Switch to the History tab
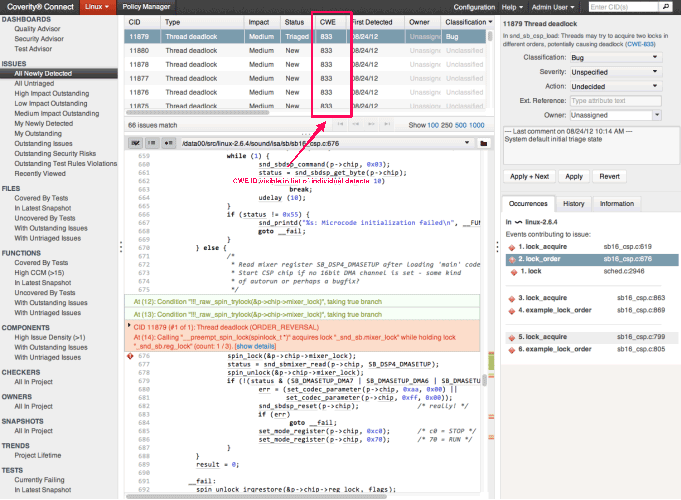This screenshot has height=500, width=681. 573,204
